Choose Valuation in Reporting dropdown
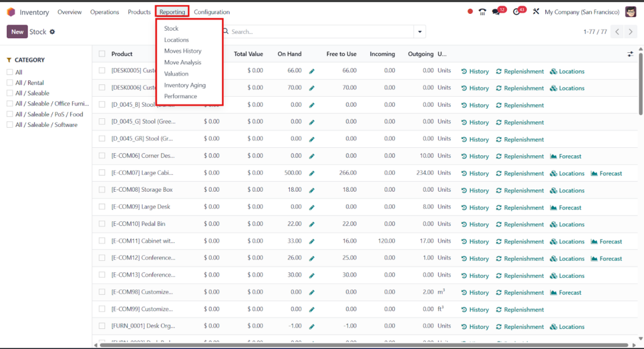 click(x=176, y=74)
